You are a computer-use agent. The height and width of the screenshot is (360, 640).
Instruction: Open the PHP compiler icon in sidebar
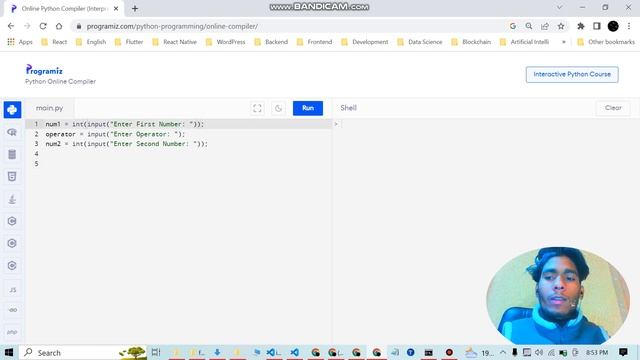click(12, 332)
